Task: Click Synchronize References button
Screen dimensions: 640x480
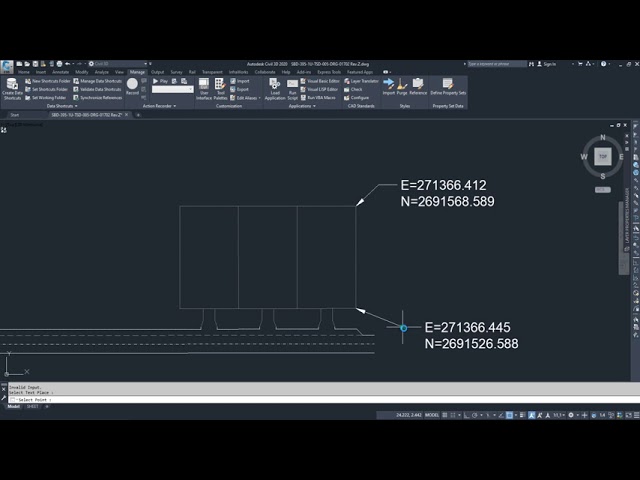Action: (98, 98)
